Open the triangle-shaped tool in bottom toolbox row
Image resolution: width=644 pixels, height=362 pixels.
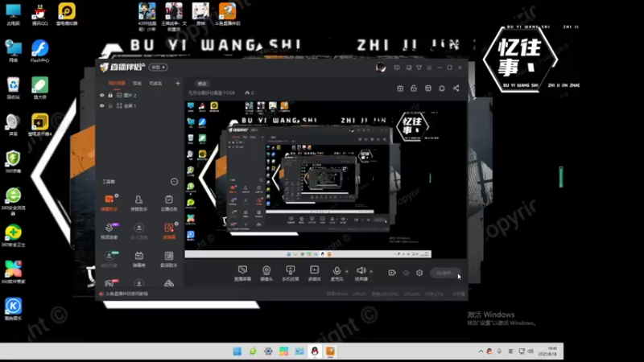(x=169, y=283)
